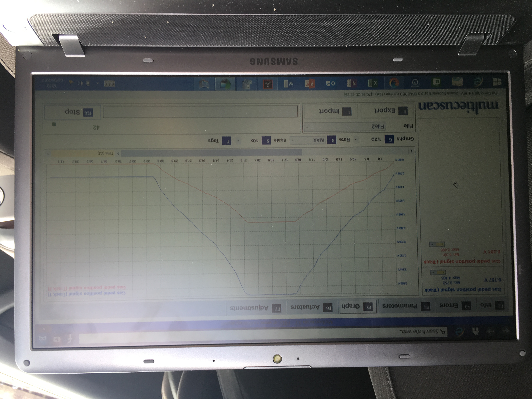The width and height of the screenshot is (532, 399).
Task: Click the browser toolbar home icon
Action: click(475, 332)
